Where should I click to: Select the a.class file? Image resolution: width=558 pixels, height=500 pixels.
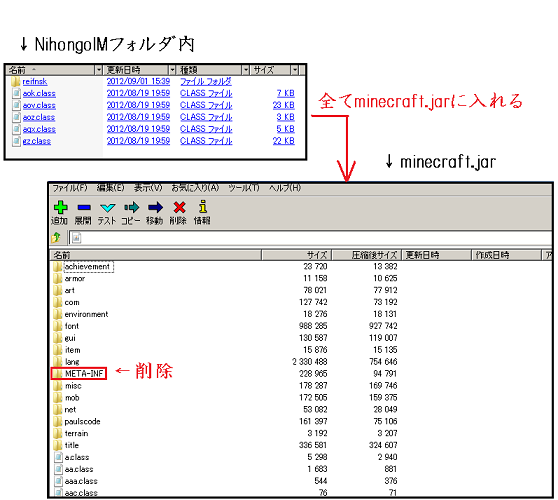tap(77, 458)
